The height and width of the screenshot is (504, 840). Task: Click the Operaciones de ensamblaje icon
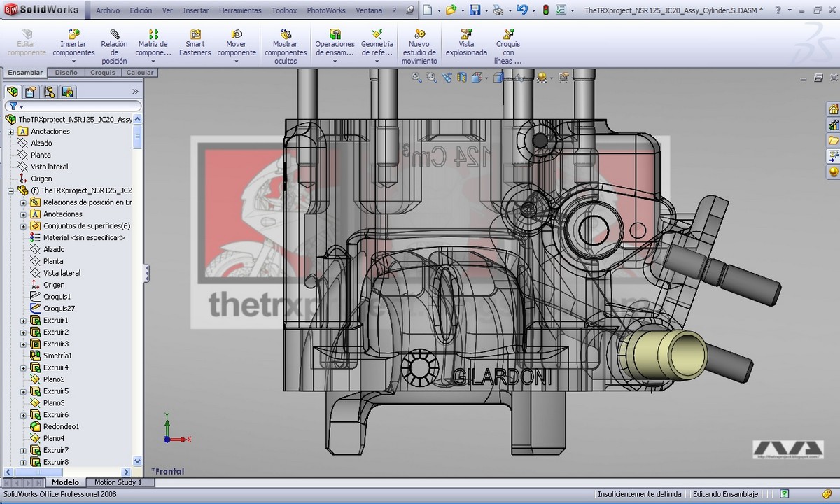[335, 34]
